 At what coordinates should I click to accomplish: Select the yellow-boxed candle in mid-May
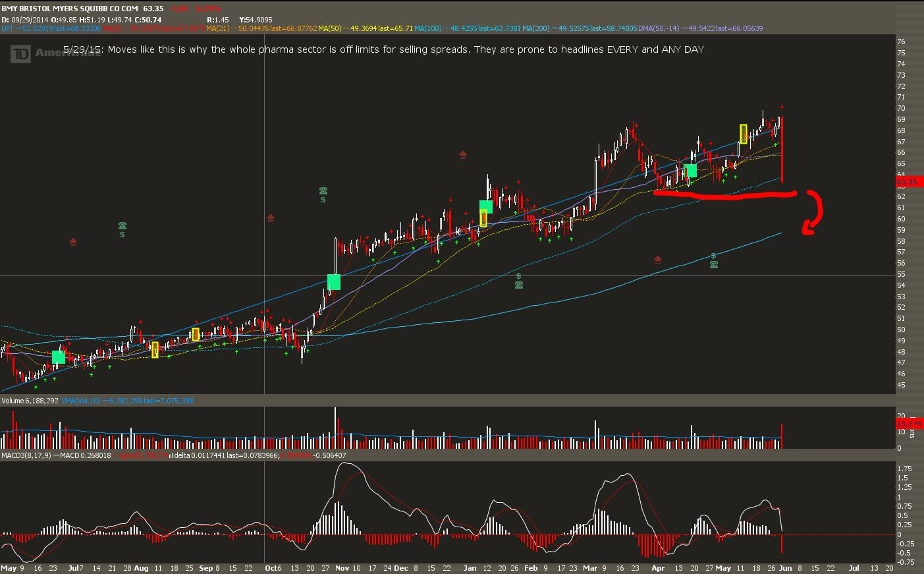pos(744,134)
